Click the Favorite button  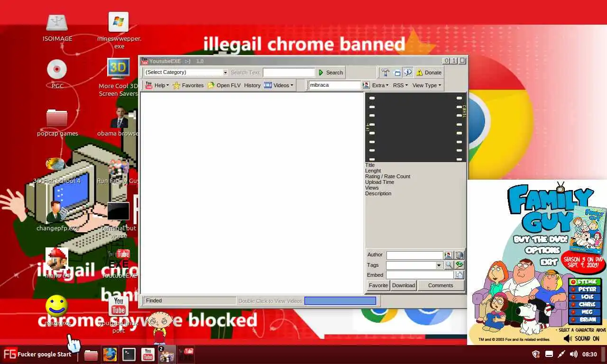(x=378, y=285)
